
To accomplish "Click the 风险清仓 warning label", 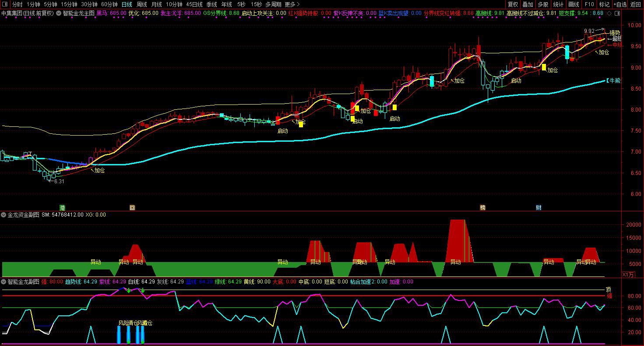I will (x=129, y=323).
